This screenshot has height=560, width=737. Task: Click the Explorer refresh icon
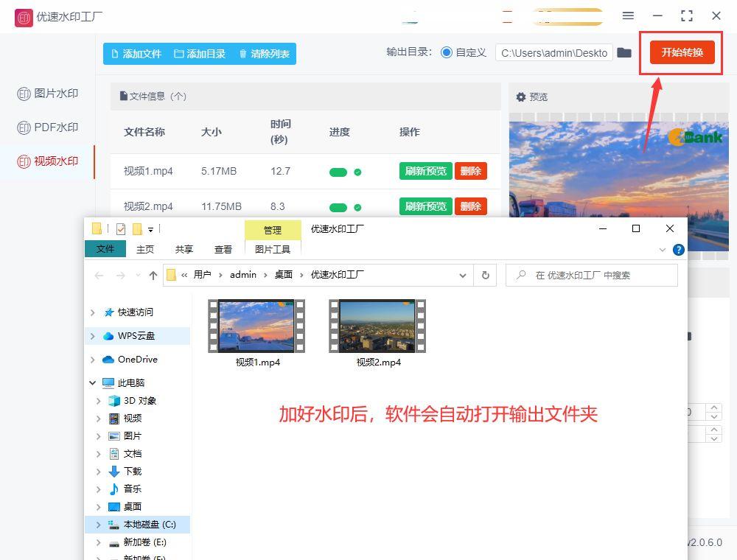tap(486, 276)
